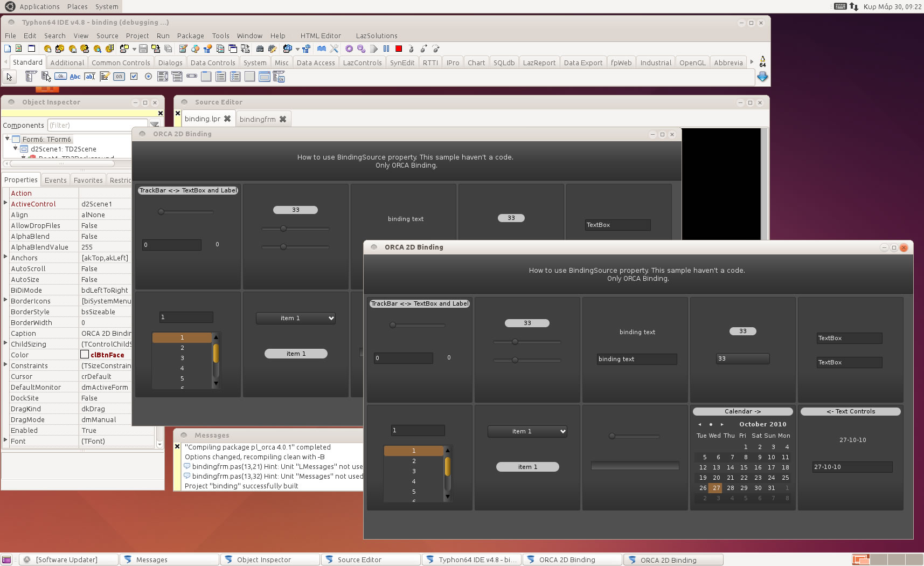
Task: Click trackbar thumb in rear ORCA window
Action: tap(161, 212)
